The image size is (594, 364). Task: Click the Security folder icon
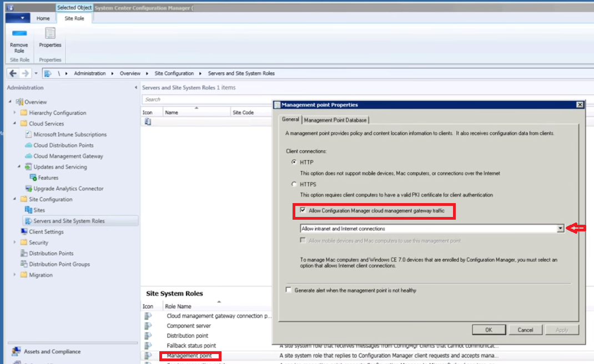coord(24,242)
